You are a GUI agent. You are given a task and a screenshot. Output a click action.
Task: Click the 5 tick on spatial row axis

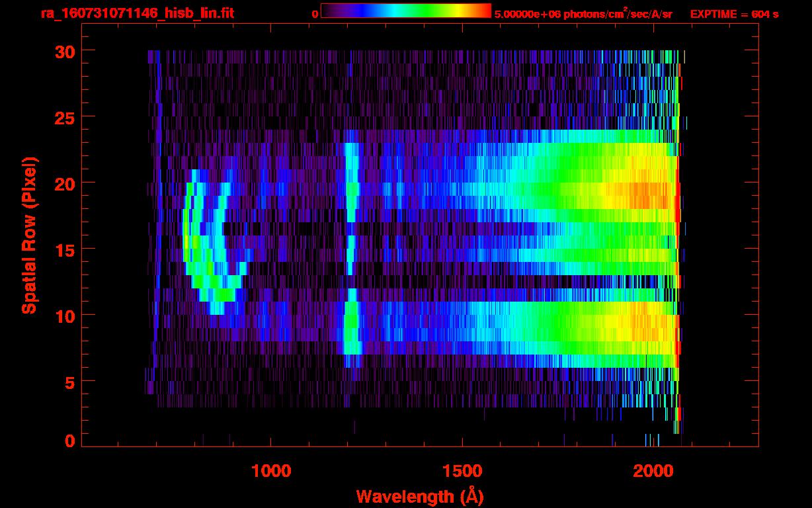(68, 382)
